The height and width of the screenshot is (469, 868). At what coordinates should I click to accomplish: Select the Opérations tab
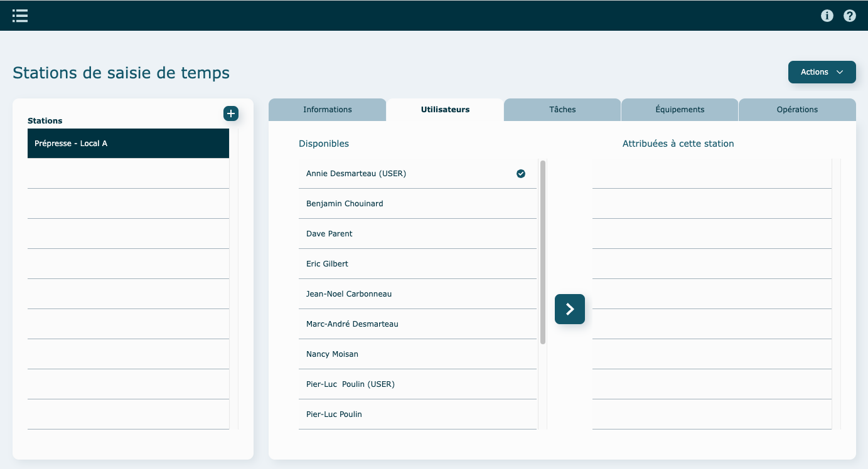pyautogui.click(x=797, y=110)
